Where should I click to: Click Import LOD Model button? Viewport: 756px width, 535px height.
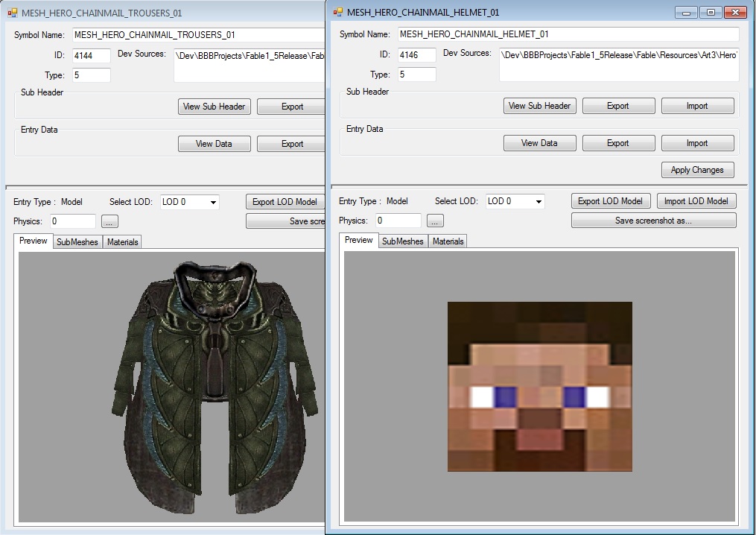pos(696,201)
